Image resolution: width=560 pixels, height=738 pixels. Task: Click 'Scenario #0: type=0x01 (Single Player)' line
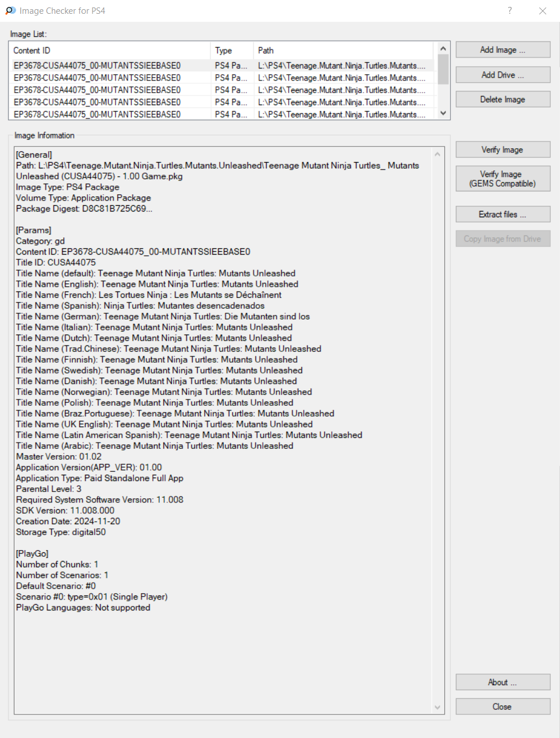(92, 597)
